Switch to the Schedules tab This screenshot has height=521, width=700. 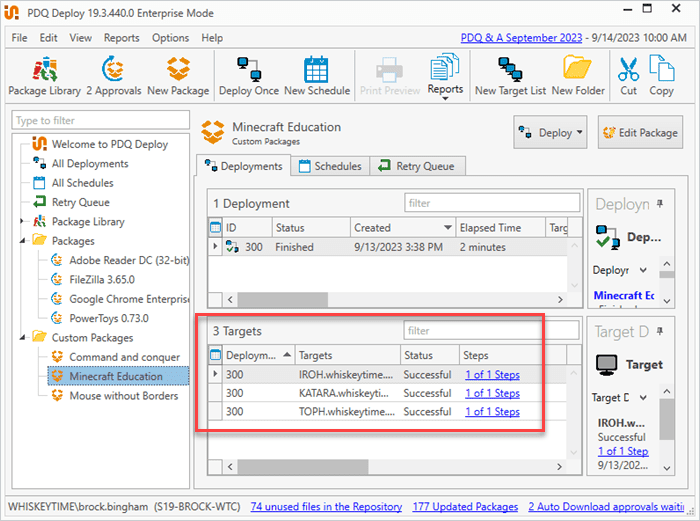tap(330, 166)
